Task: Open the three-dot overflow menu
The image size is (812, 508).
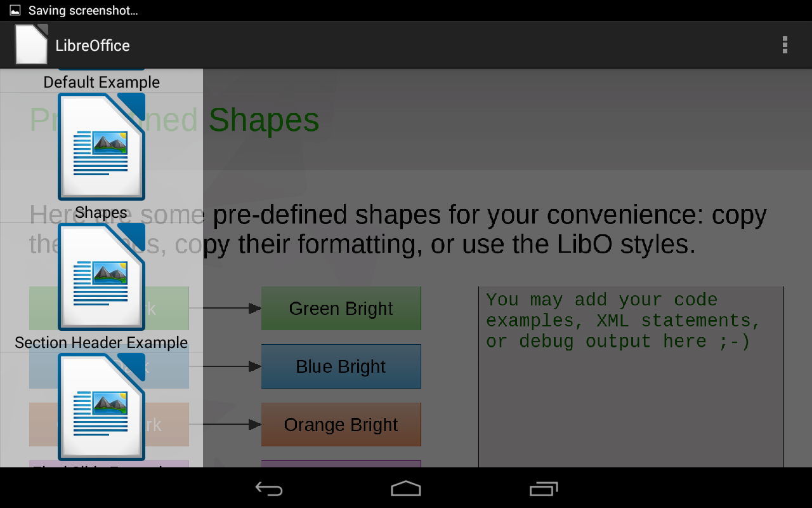Action: (785, 44)
